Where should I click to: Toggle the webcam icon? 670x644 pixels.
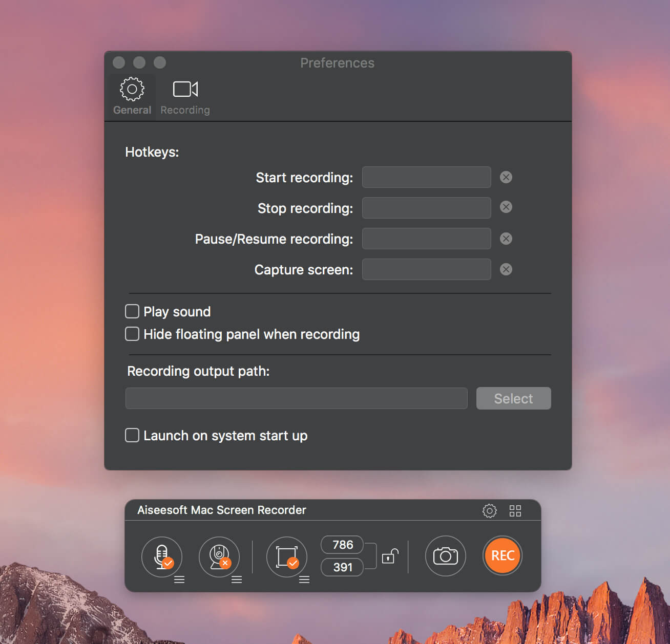219,556
